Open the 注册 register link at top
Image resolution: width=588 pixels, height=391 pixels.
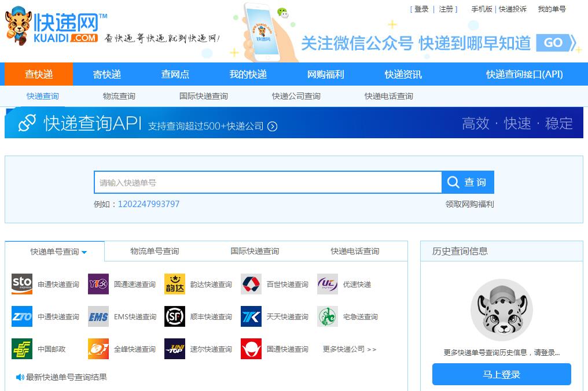pyautogui.click(x=446, y=9)
